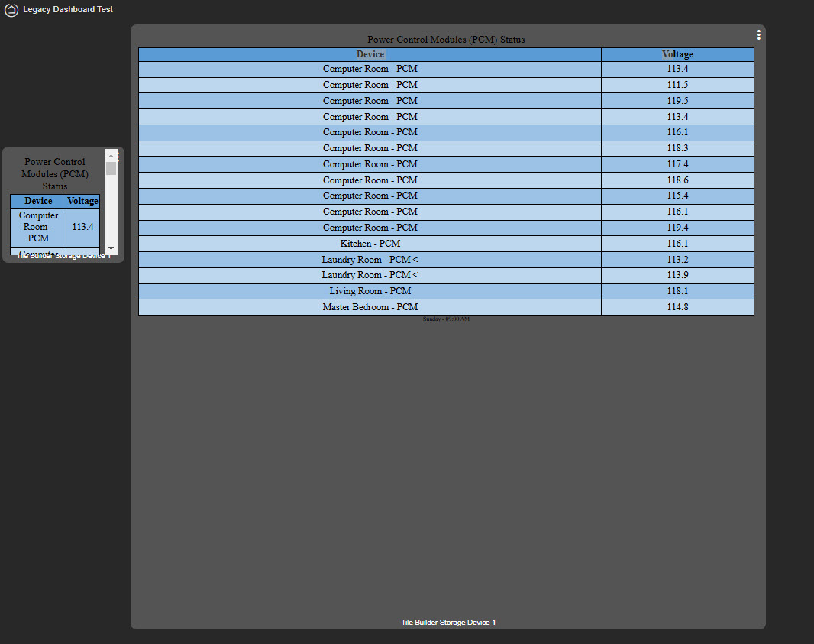Viewport: 814px width, 644px height.
Task: Click the small tile's Power Control Modules title
Action: (54, 174)
